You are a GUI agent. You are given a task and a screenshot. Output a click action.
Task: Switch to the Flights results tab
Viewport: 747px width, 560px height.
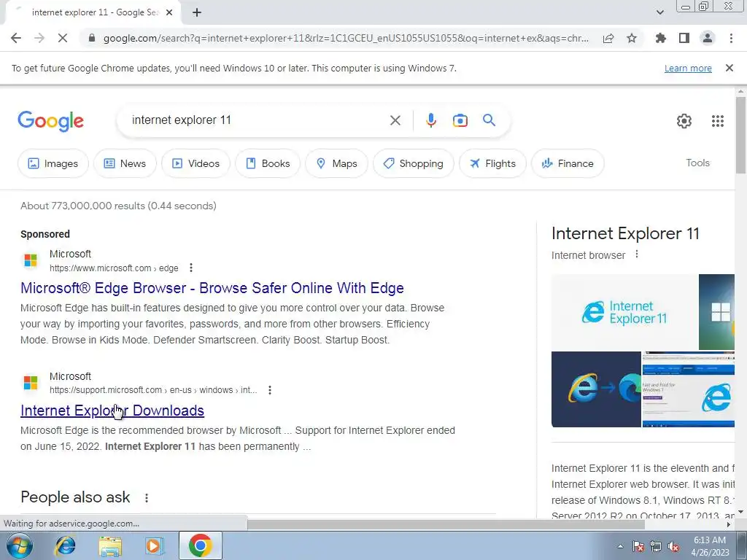(492, 163)
